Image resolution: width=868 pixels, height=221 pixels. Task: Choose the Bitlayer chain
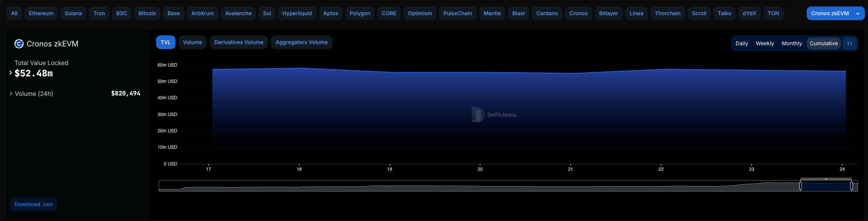pyautogui.click(x=608, y=13)
